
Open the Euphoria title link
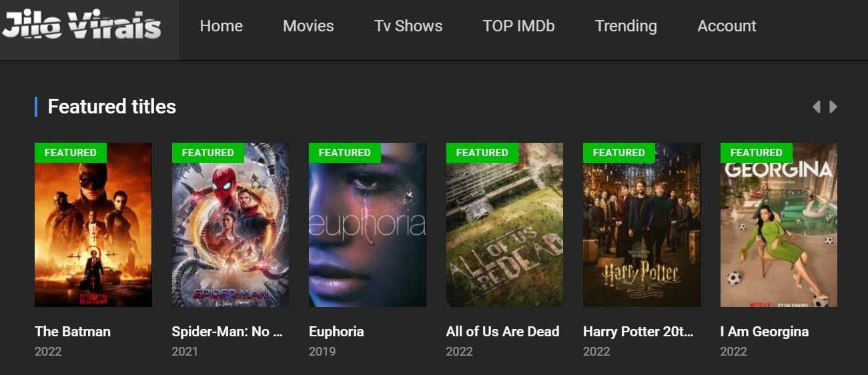336,332
